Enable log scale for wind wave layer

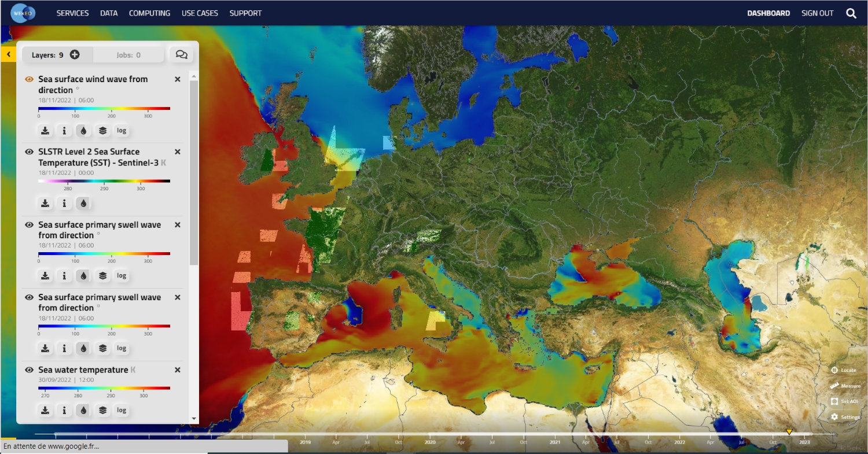click(122, 131)
